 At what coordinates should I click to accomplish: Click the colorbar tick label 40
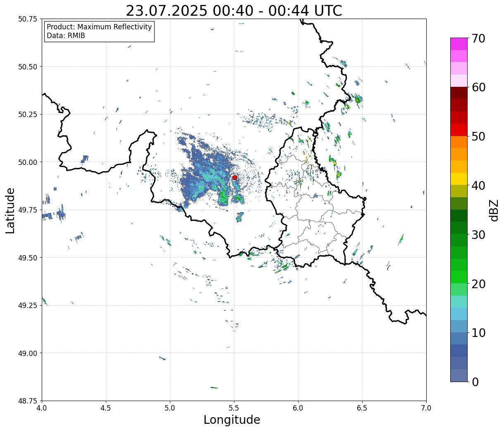[478, 185]
